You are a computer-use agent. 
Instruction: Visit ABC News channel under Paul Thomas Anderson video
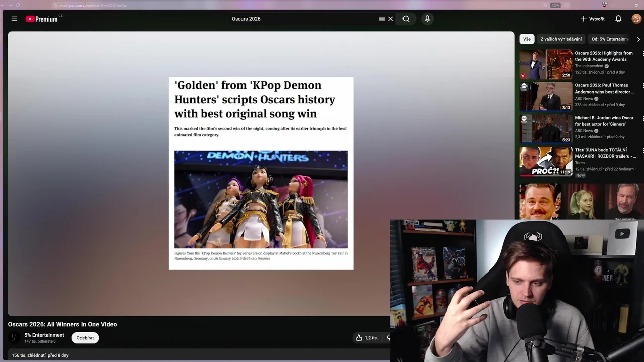click(x=584, y=99)
